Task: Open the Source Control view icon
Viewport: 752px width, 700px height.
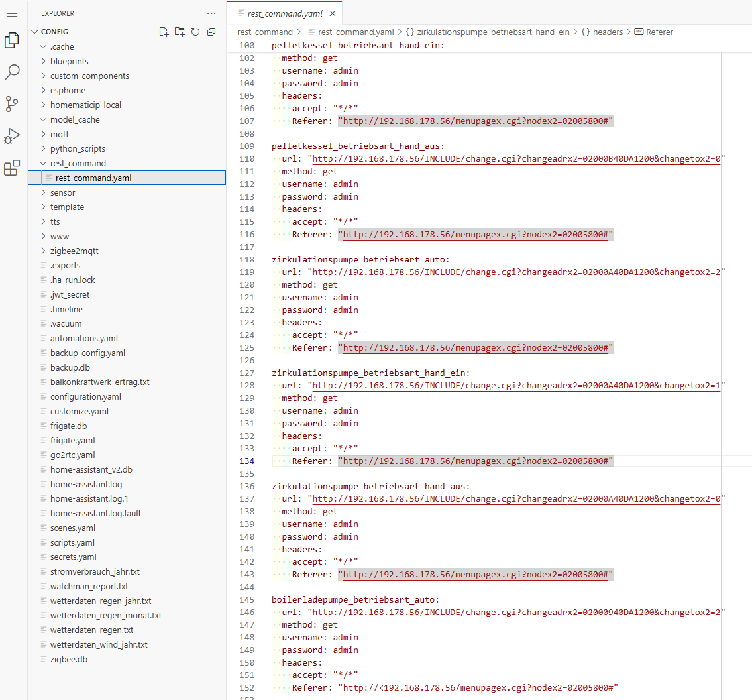Action: click(x=12, y=104)
